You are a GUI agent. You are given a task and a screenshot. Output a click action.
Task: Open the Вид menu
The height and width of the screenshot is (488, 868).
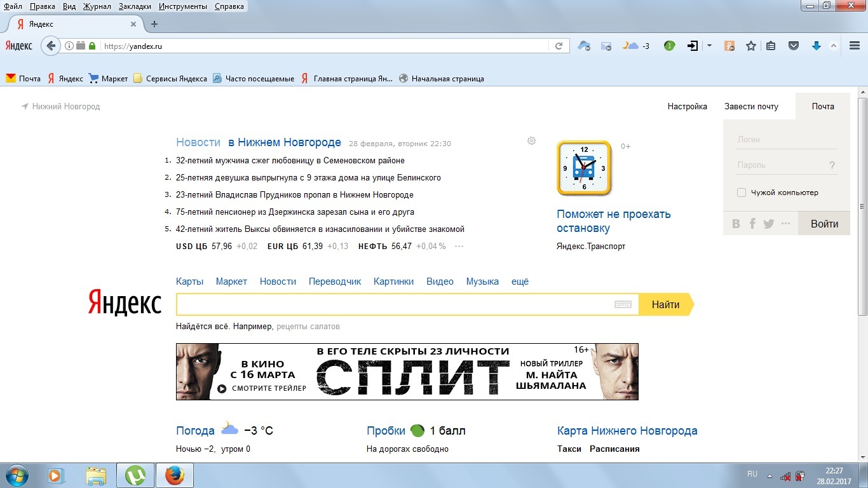pos(69,6)
